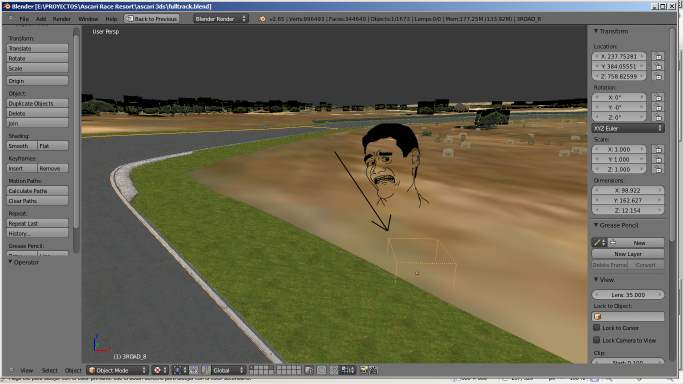Open the File menu
This screenshot has width=683, height=384.
click(24, 19)
